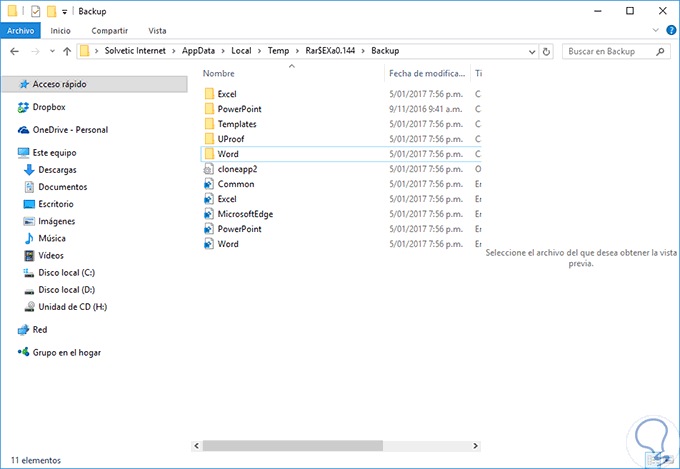Screen dimensions: 680x469
Task: Select the PowerPoint registry file icon
Action: click(x=209, y=229)
